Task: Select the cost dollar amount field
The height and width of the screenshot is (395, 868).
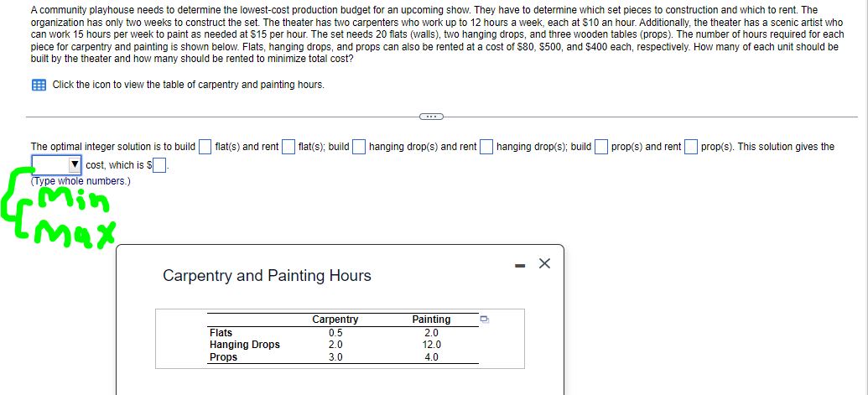Action: 159,165
